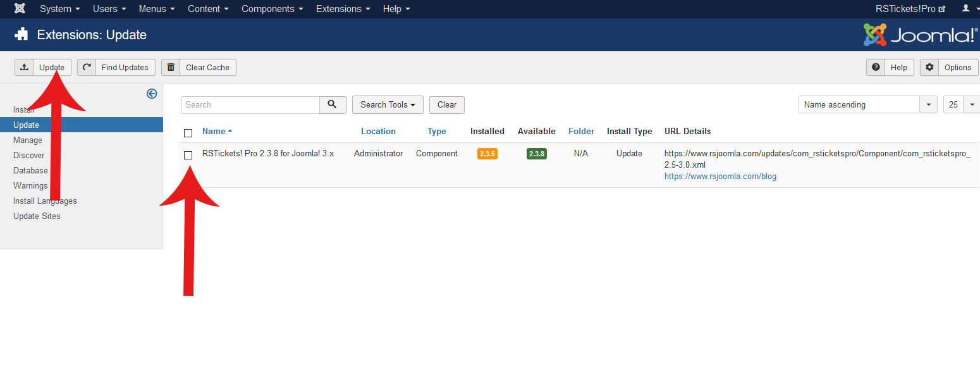Open the Content dropdown menu
The height and width of the screenshot is (379, 980).
click(x=208, y=9)
